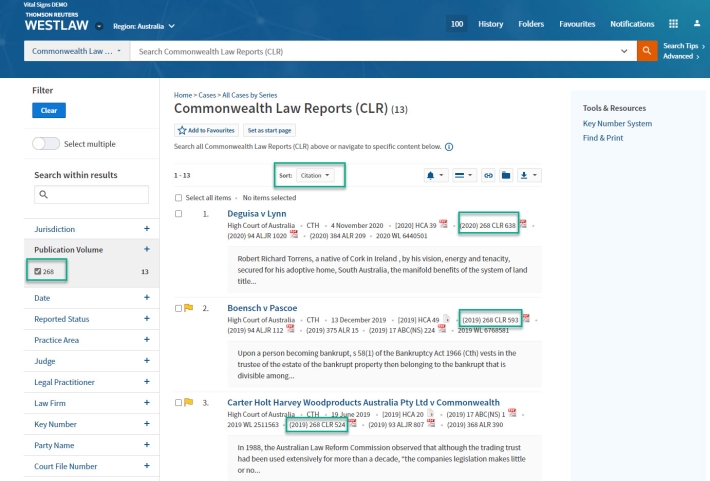Click the Westlaw logo dropdown circle icon
Viewport: 710px width, 481px height.
[x=99, y=26]
